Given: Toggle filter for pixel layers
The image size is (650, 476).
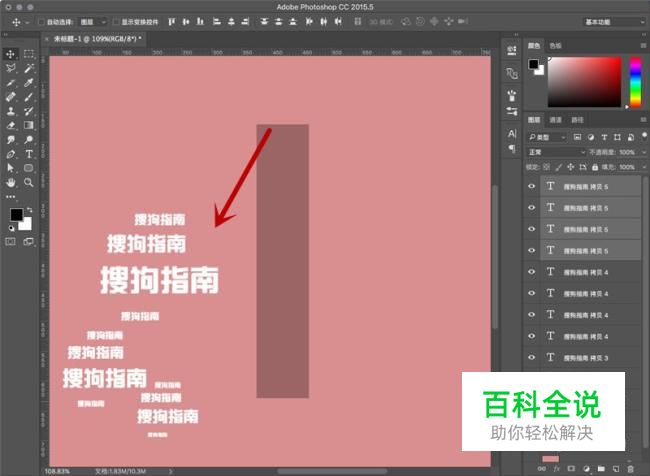Looking at the screenshot, I should (577, 137).
